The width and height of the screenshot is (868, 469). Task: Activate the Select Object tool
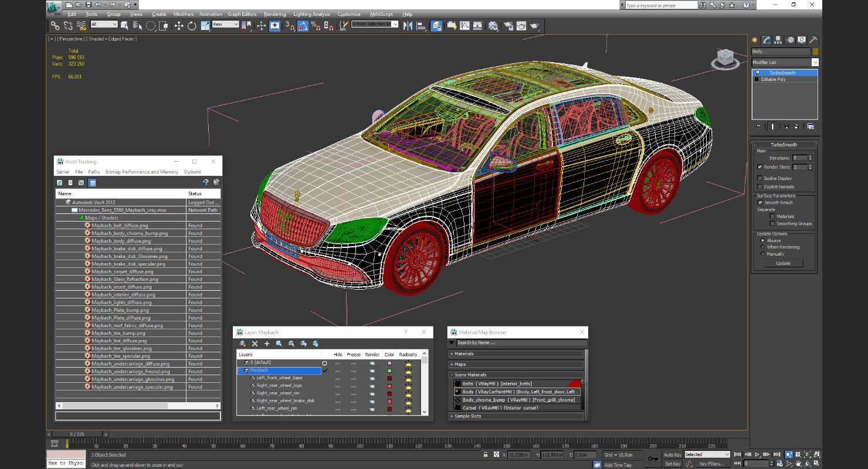pyautogui.click(x=124, y=26)
